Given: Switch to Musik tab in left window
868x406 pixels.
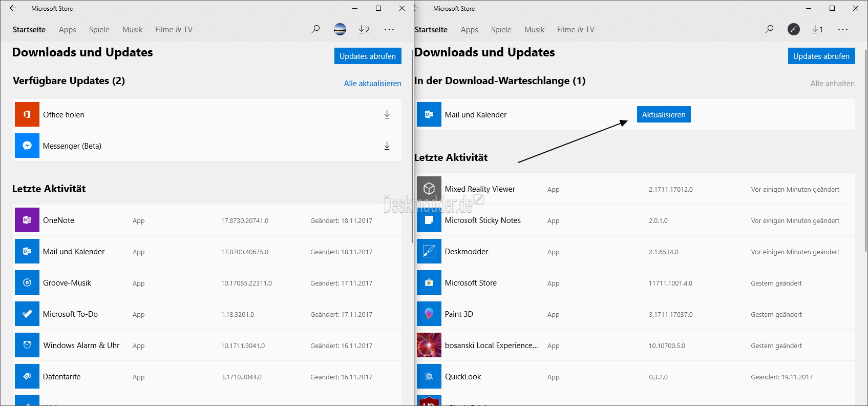Looking at the screenshot, I should tap(133, 30).
